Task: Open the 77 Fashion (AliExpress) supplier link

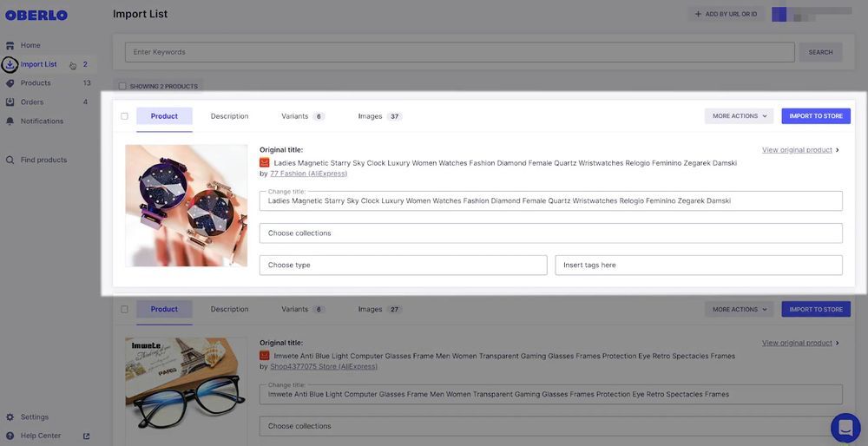Action: [x=308, y=174]
